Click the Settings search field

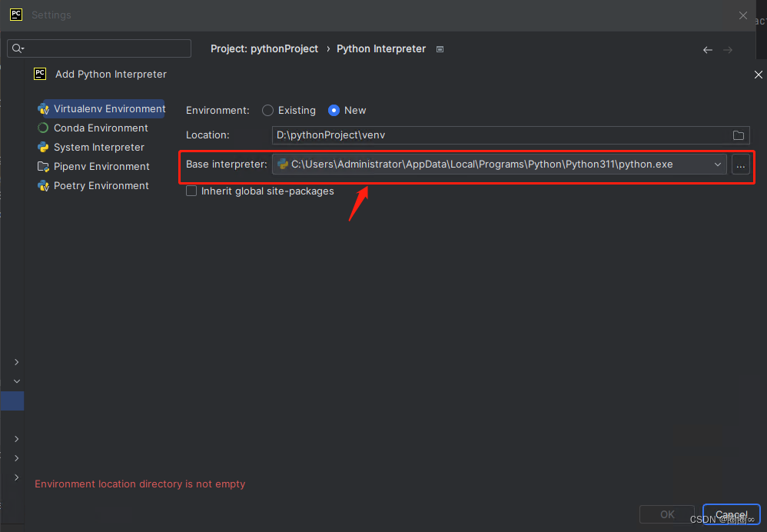coord(99,48)
